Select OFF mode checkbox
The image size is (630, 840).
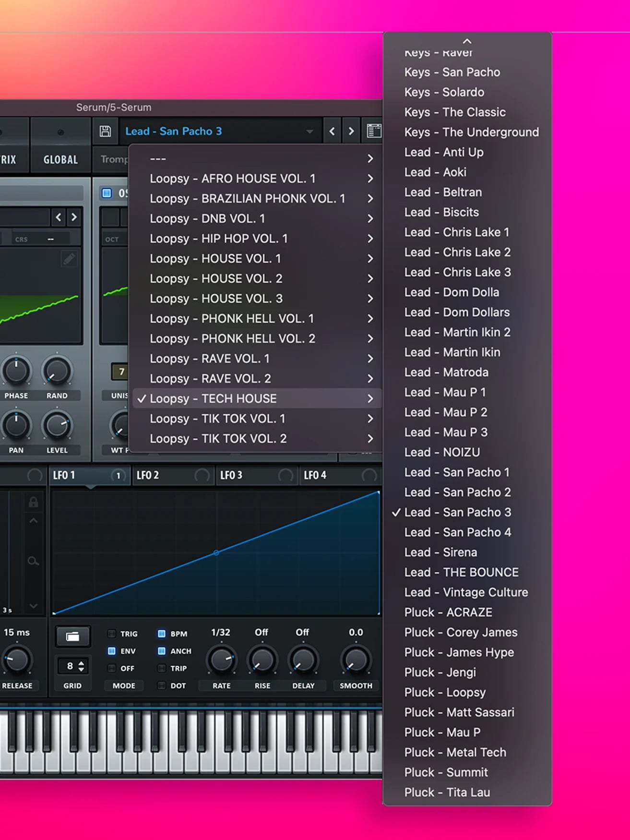(x=112, y=668)
